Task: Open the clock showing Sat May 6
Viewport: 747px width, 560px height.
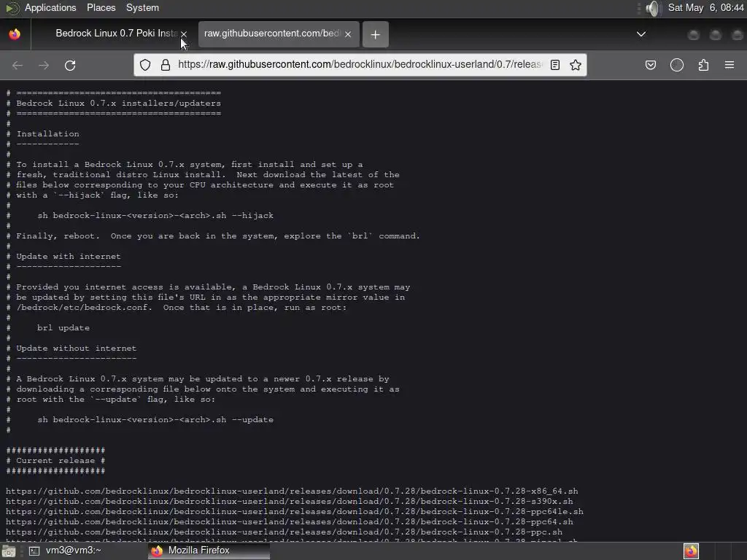Action: coord(705,7)
